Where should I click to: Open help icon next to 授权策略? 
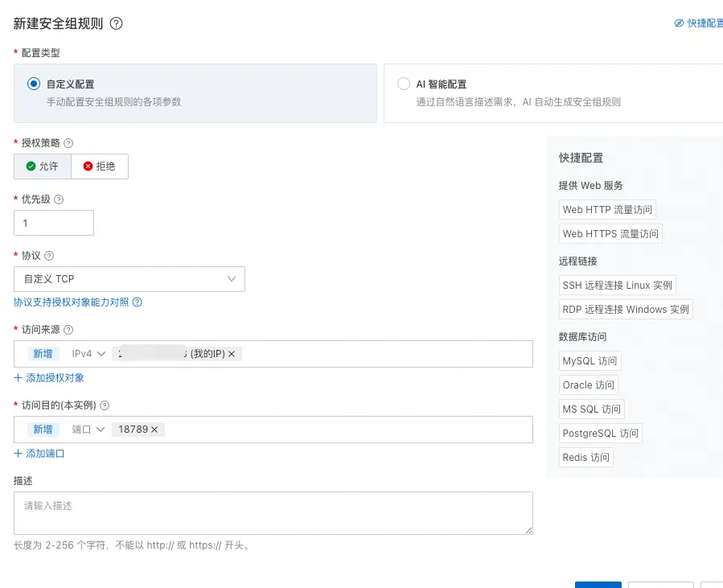(68, 143)
